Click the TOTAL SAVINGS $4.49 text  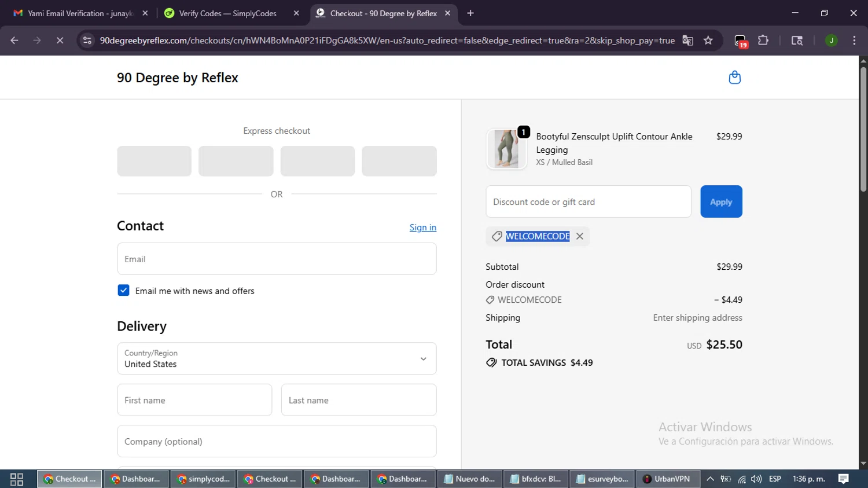click(x=547, y=362)
